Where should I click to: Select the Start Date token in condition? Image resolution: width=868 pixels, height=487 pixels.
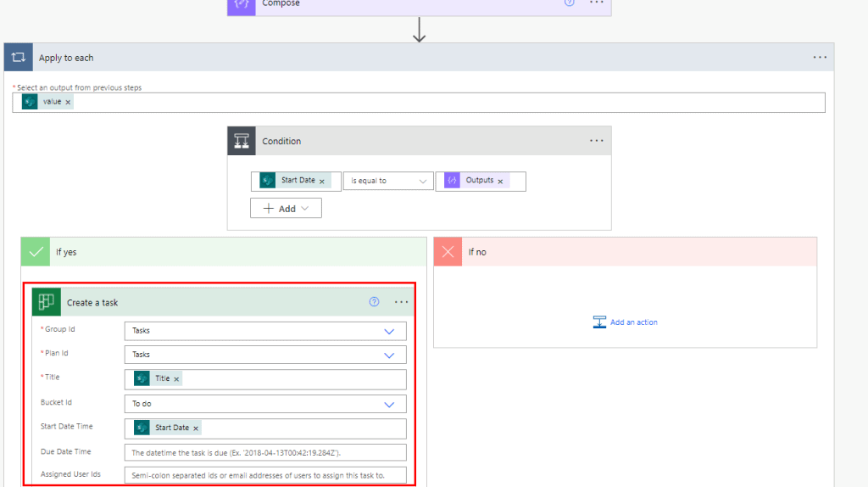(x=296, y=181)
